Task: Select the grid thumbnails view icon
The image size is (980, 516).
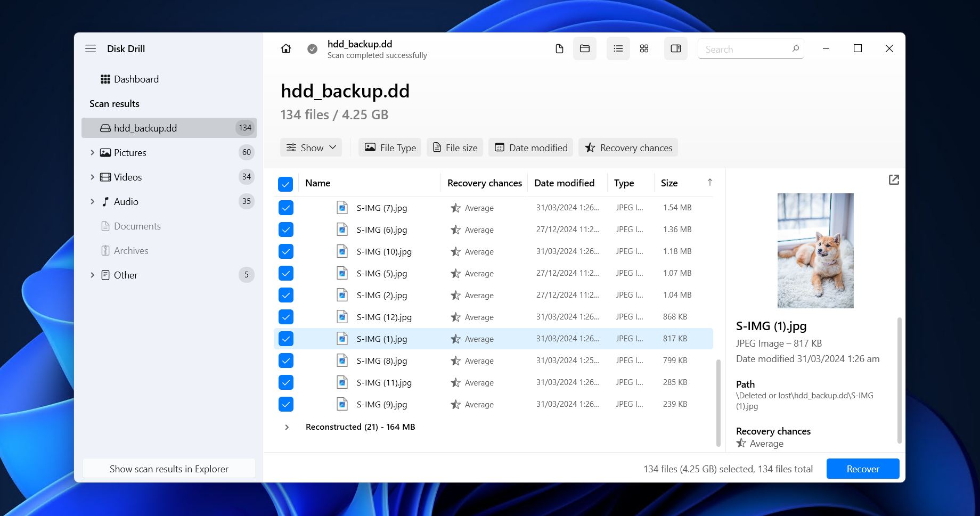Action: 644,49
